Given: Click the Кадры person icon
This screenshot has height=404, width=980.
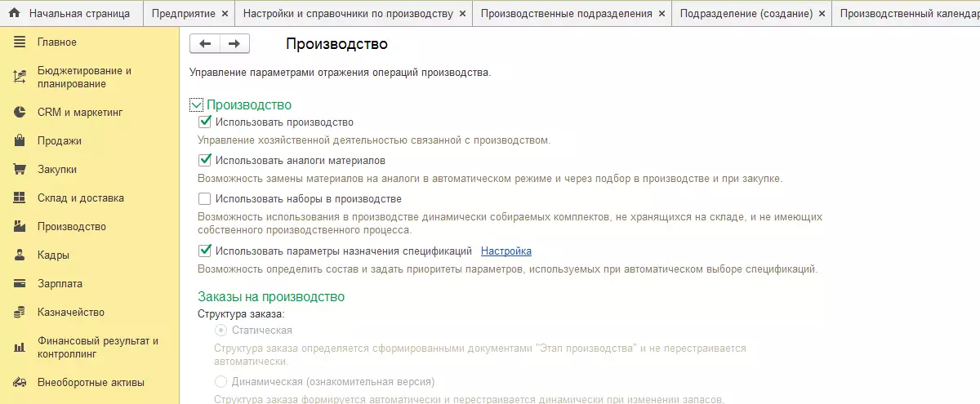Looking at the screenshot, I should [x=20, y=255].
